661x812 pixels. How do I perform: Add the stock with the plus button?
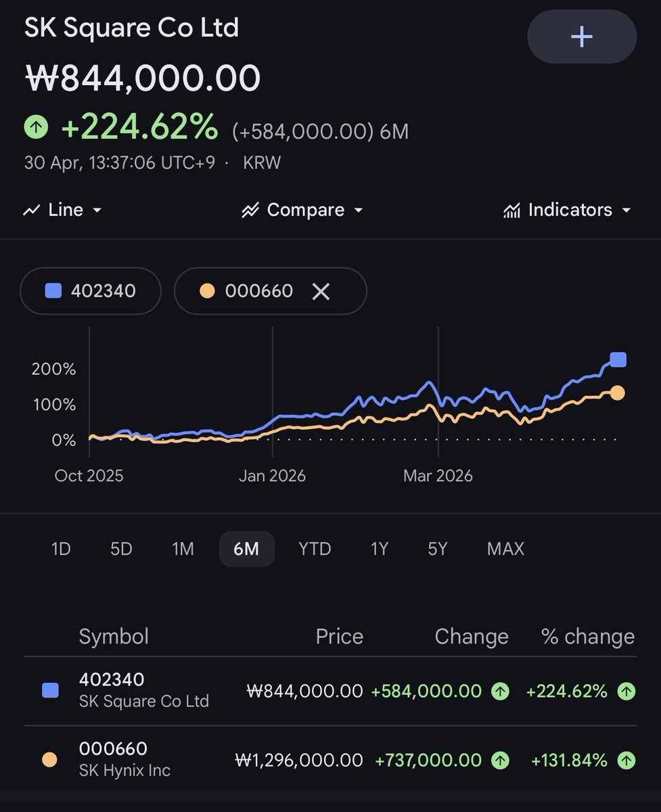[581, 37]
